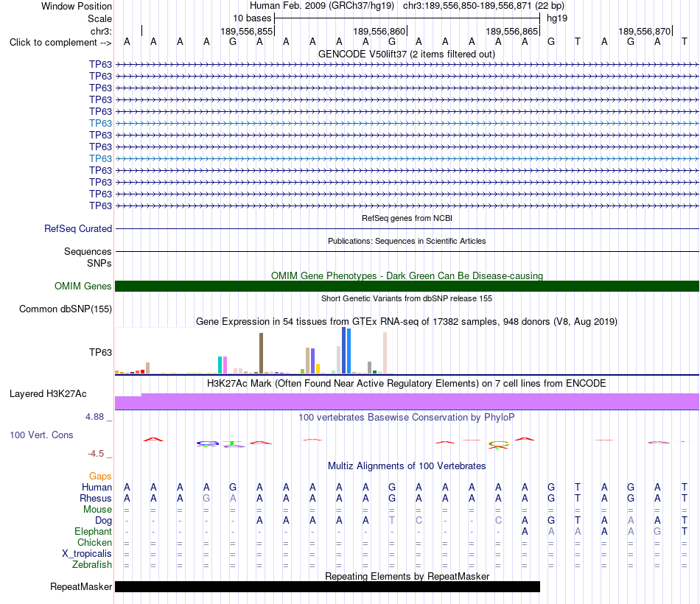Viewport: 700px width, 604px height.
Task: Open the GENCODE V50lift37 track title
Action: tap(406, 54)
